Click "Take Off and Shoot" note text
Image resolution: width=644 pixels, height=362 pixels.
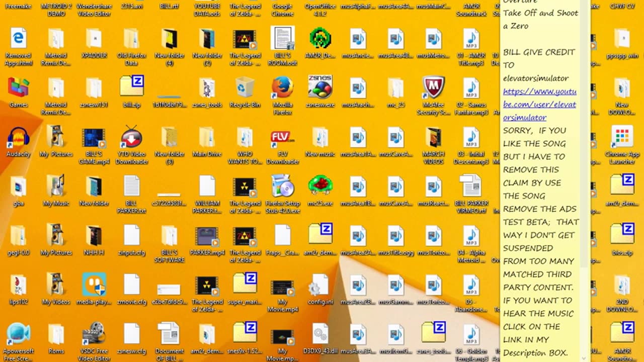coord(540,13)
